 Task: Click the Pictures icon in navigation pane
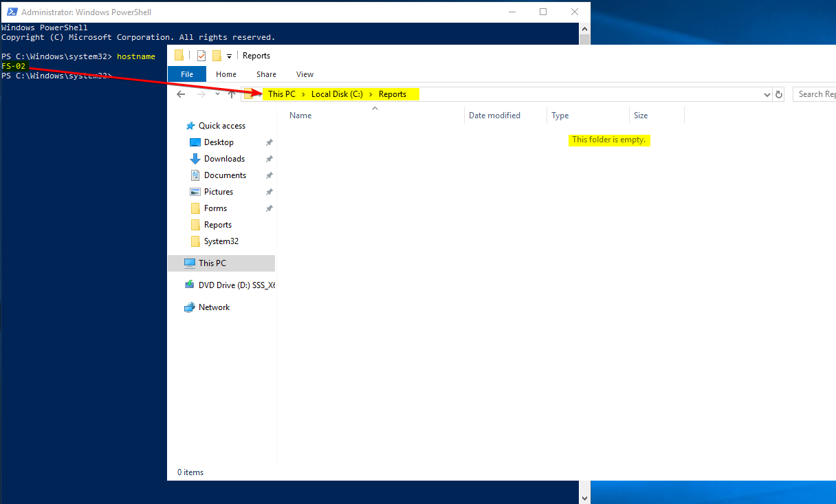[x=195, y=192]
